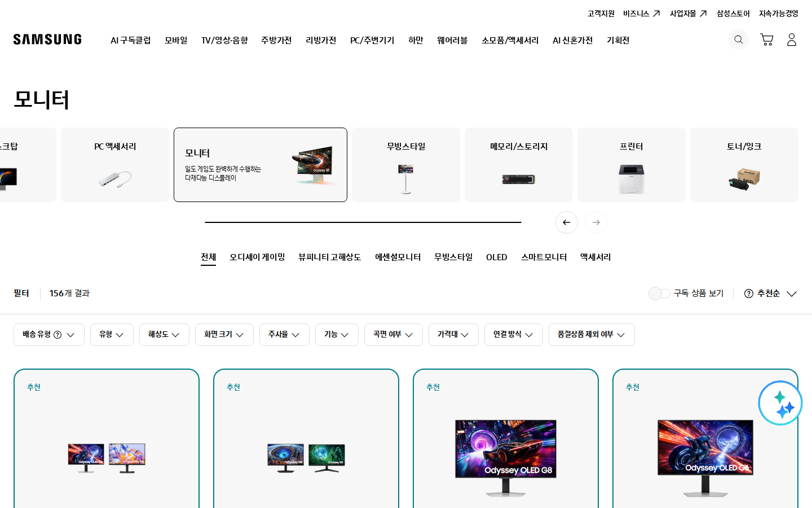
Task: Open the AI sparkle assistant button
Action: (x=780, y=403)
